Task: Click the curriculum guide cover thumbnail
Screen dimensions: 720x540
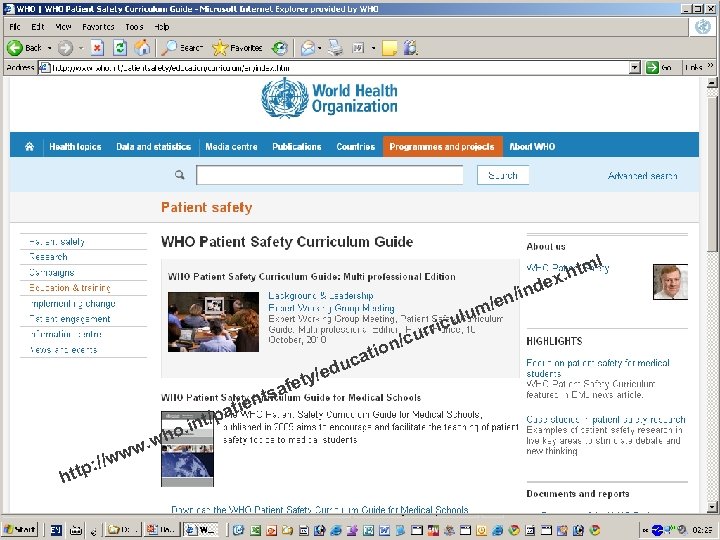Action: click(187, 449)
